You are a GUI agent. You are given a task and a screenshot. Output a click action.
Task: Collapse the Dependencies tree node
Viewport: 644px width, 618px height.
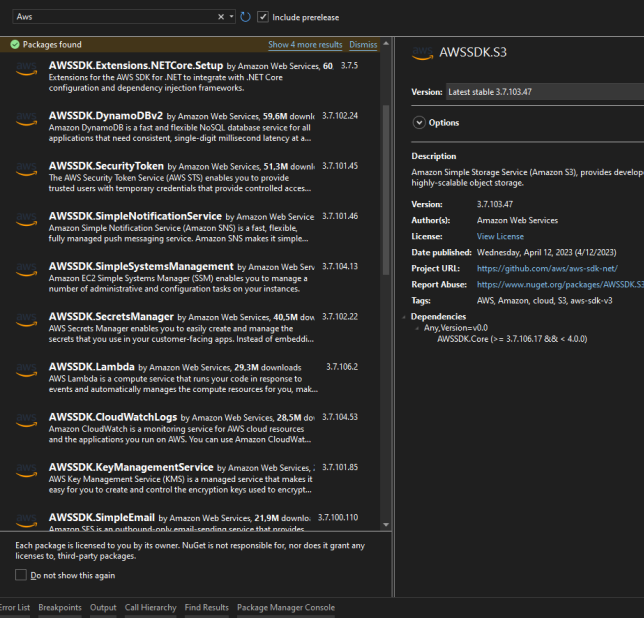[404, 317]
